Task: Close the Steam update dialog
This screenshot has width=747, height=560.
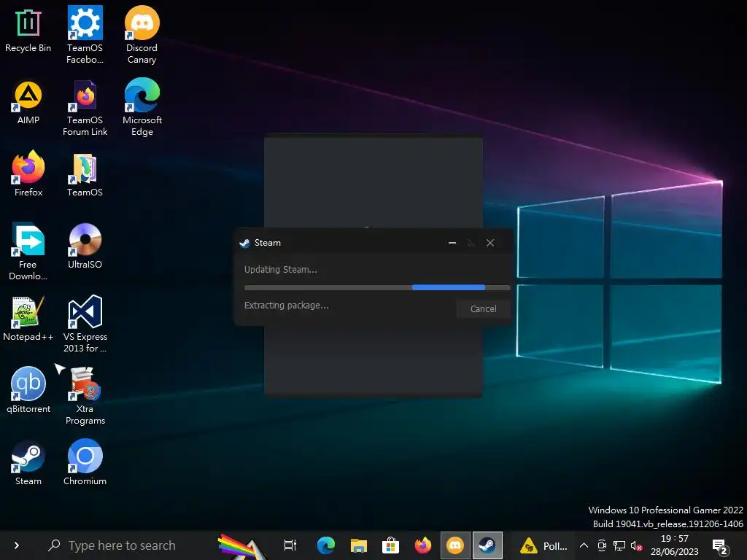Action: tap(489, 243)
